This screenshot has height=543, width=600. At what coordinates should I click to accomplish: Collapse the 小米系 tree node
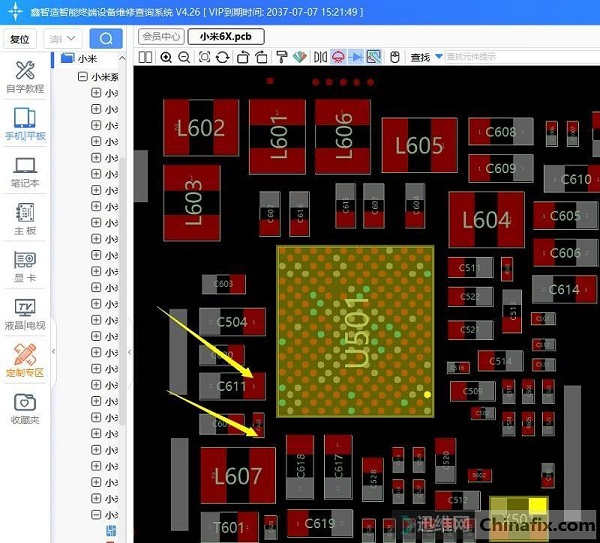click(x=82, y=76)
